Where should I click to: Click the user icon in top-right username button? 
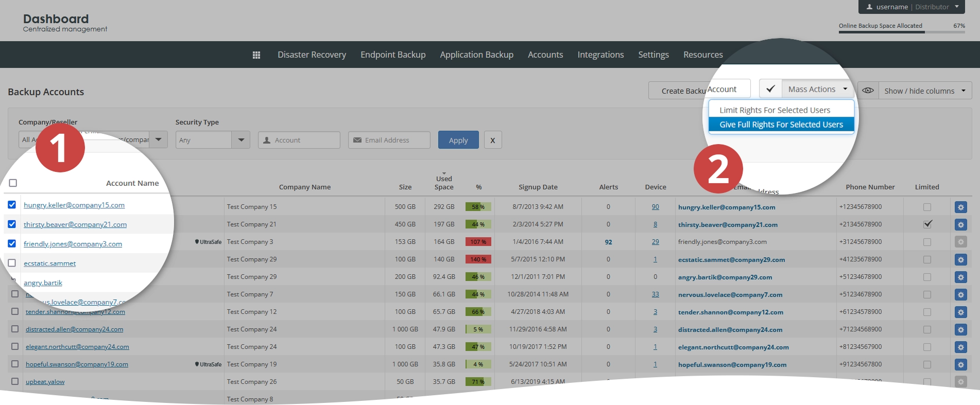[x=869, y=7]
